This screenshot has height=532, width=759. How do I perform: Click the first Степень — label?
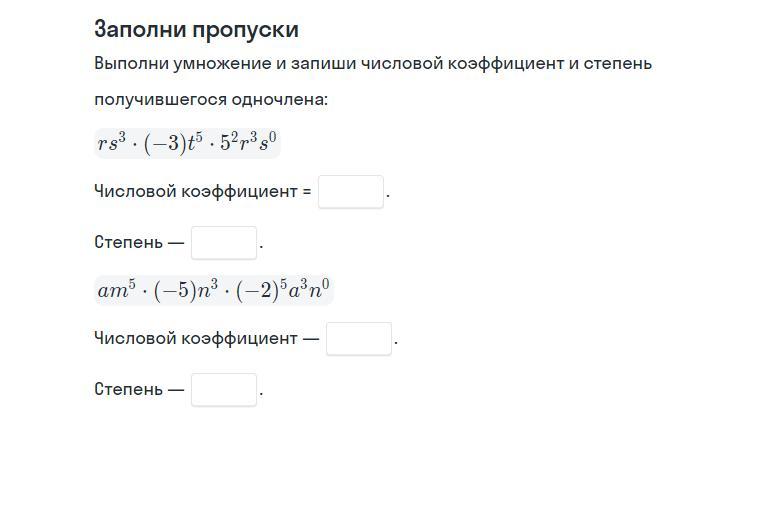(x=139, y=243)
